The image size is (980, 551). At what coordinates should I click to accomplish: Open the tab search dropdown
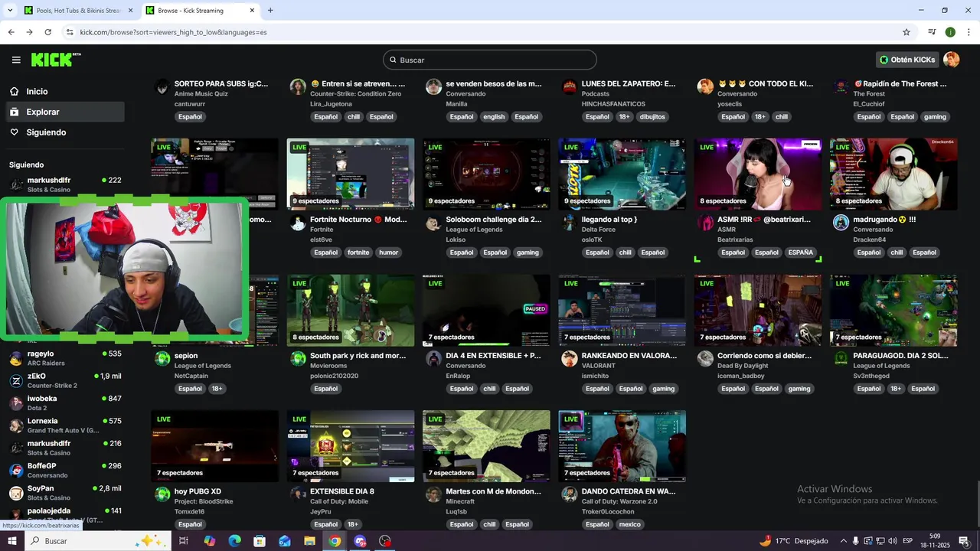click(10, 11)
